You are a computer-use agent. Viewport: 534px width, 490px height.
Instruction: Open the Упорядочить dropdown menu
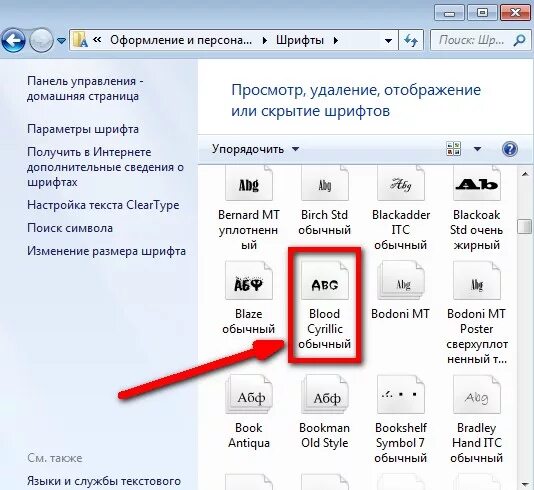(x=255, y=149)
